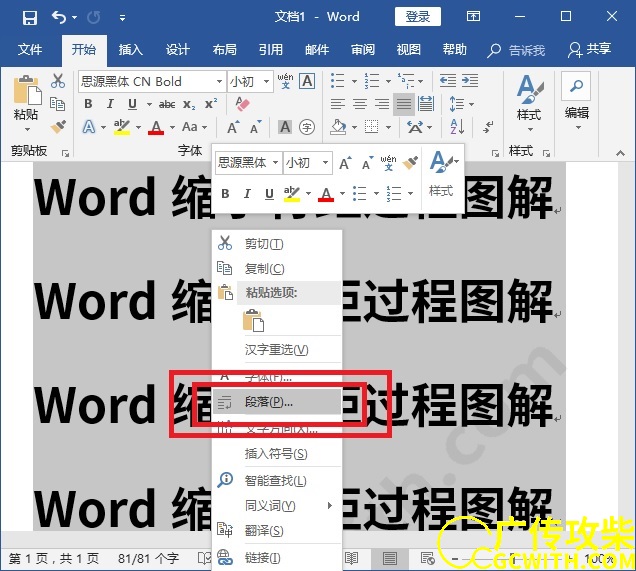
Task: Toggle Bold in the ribbon
Action: (x=88, y=104)
